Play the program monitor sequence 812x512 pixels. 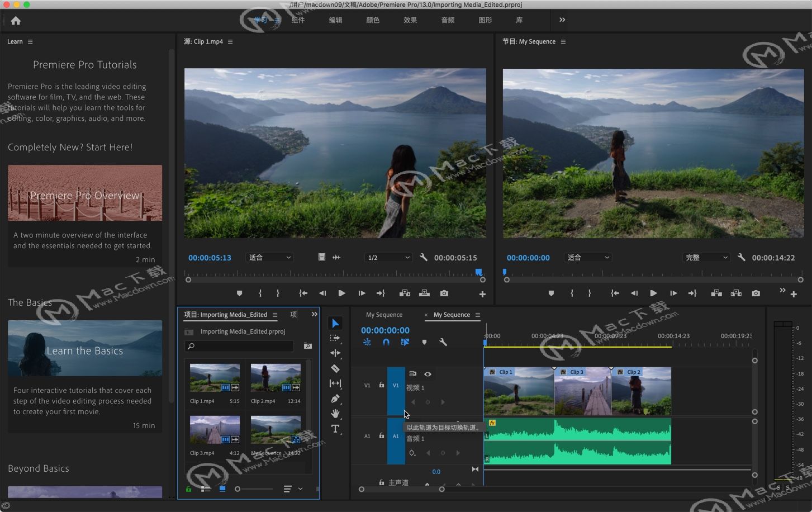pyautogui.click(x=653, y=293)
